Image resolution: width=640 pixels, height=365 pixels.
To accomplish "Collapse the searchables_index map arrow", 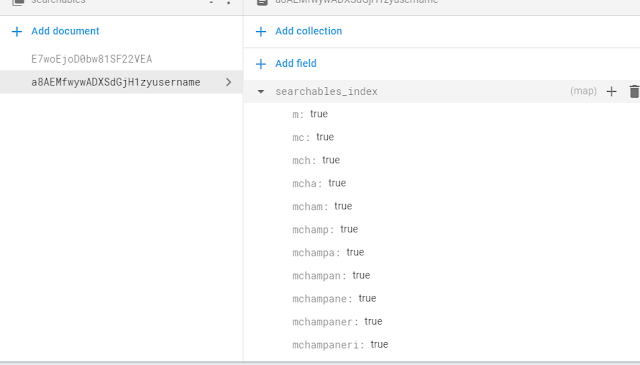I will (x=261, y=91).
